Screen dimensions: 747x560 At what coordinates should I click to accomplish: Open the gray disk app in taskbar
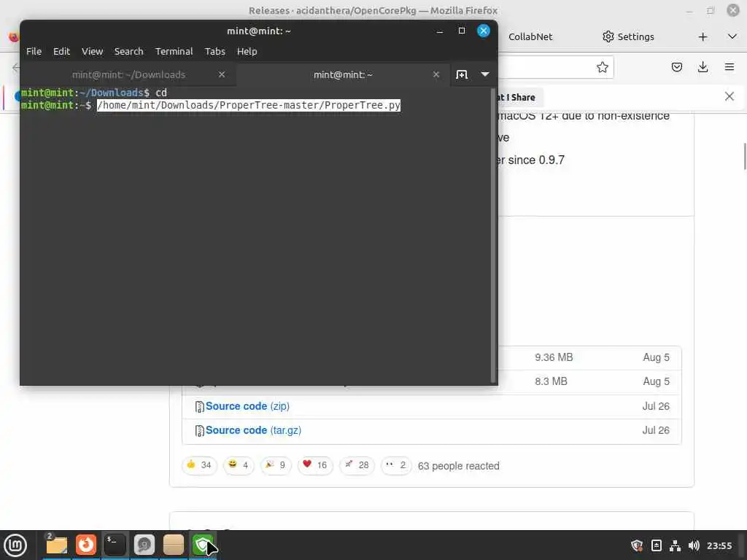pyautogui.click(x=144, y=545)
